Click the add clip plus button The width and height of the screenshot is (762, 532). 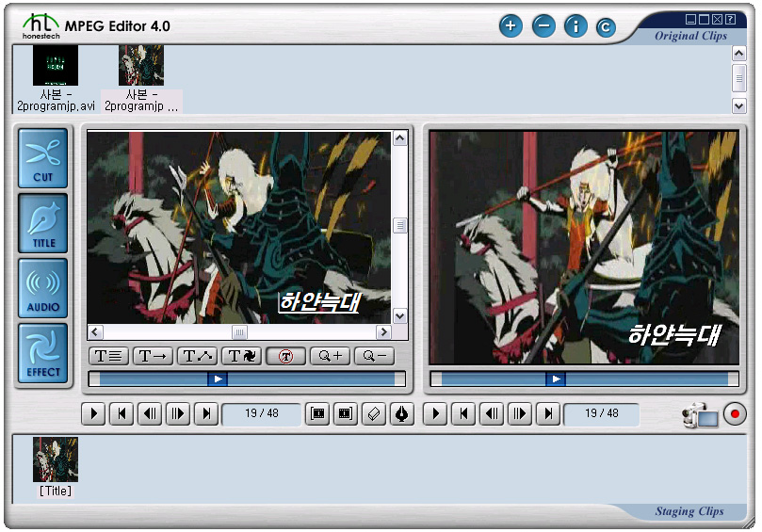coord(511,25)
